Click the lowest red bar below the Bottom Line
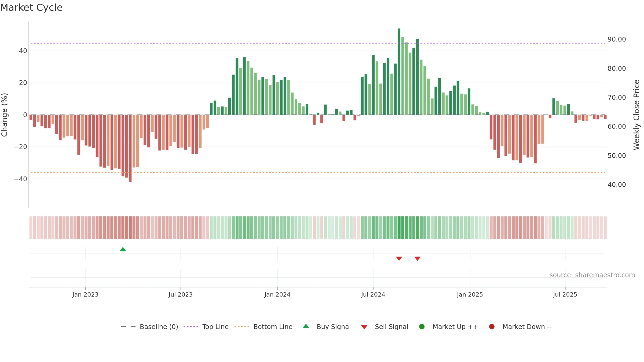Image resolution: width=644 pixels, height=362 pixels. pos(130,148)
